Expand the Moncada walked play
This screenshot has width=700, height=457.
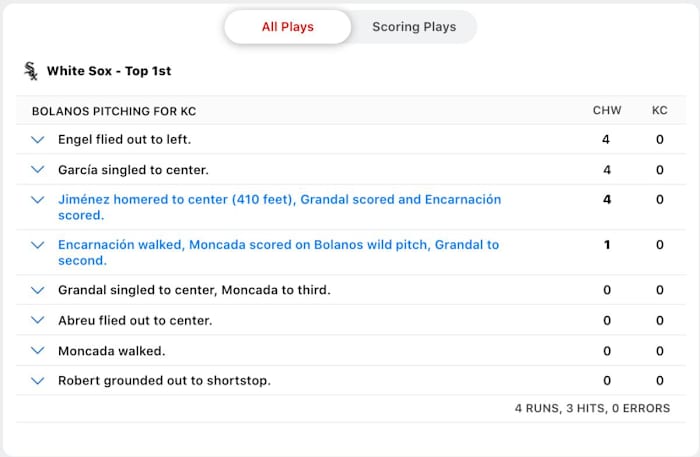[x=38, y=351]
